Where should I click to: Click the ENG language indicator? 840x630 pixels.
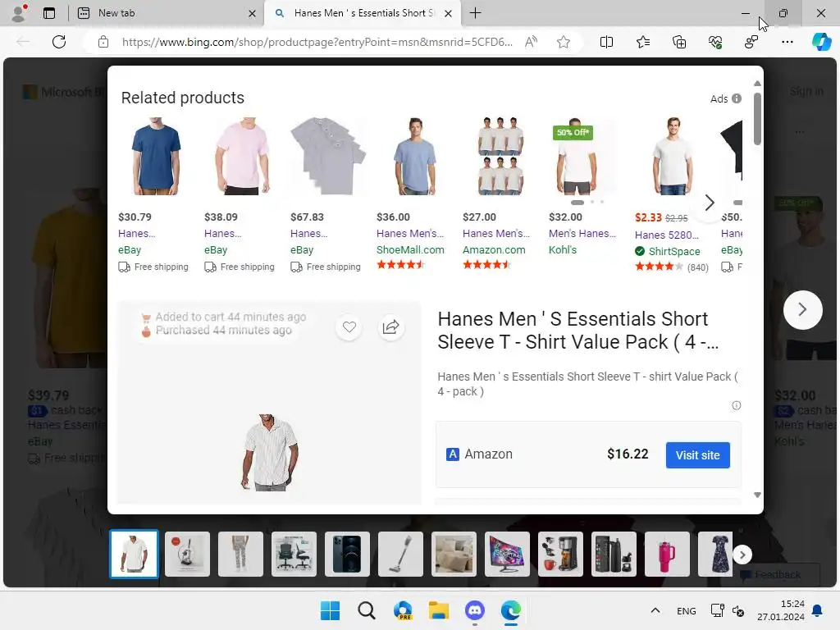(687, 610)
